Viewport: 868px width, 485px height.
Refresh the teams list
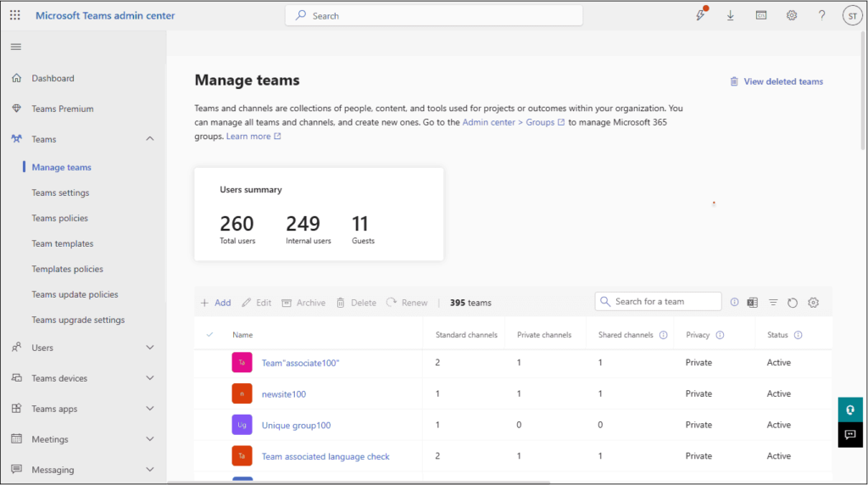793,303
